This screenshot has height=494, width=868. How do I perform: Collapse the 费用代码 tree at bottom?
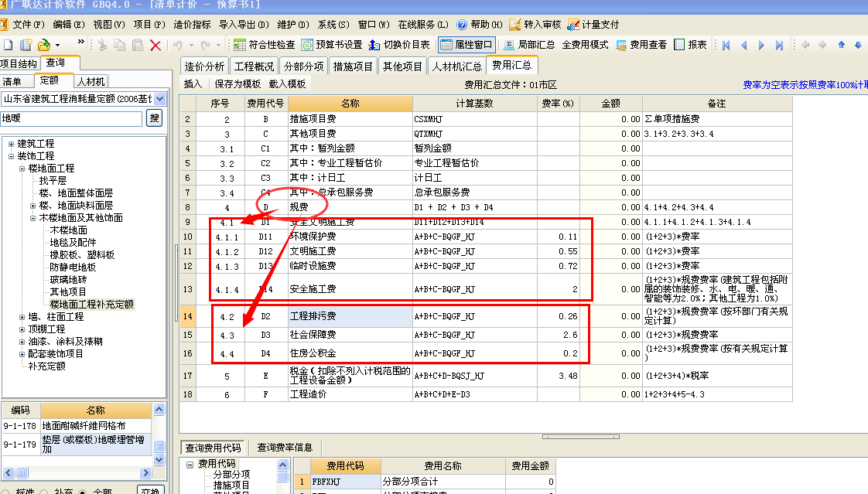pos(190,464)
